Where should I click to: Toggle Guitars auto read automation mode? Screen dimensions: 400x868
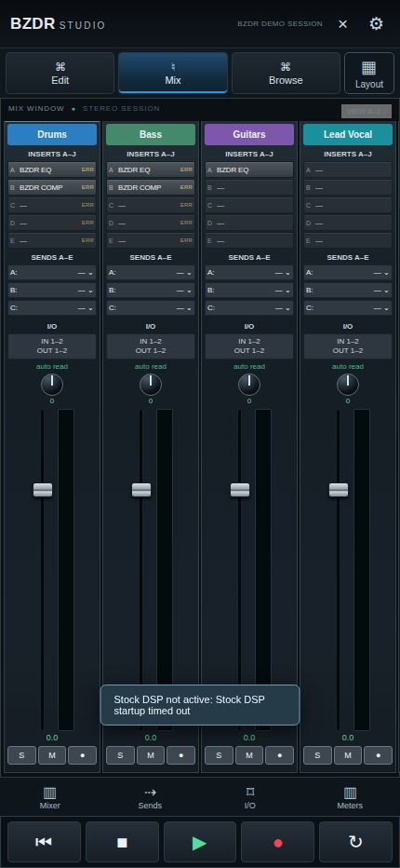(x=249, y=366)
